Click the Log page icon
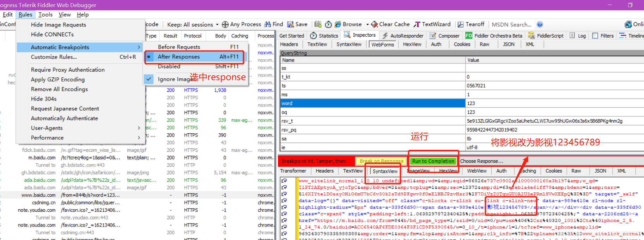Screen dimensions: 644x240 click(572, 36)
